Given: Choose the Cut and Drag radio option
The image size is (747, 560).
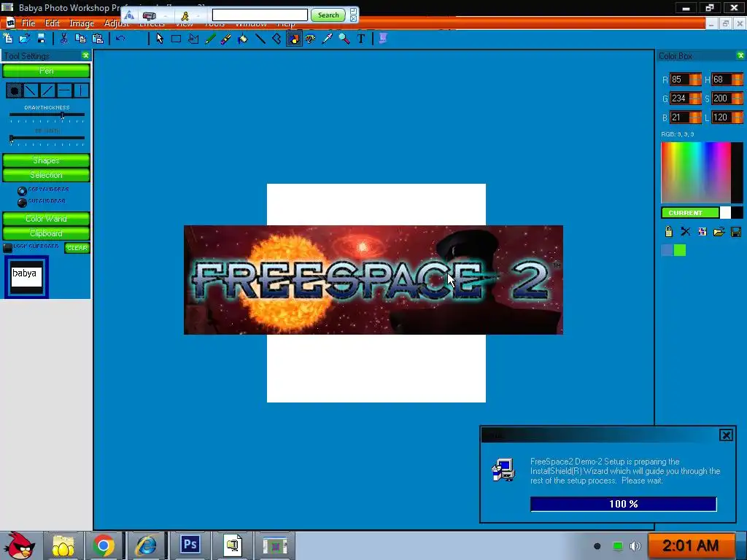Looking at the screenshot, I should (x=22, y=203).
